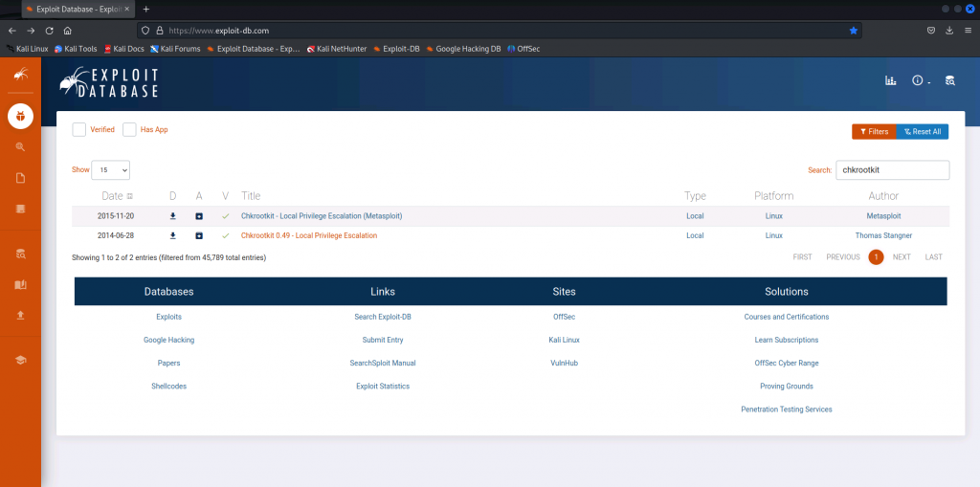
Task: Open the VulnHub footer link
Action: pyautogui.click(x=564, y=364)
